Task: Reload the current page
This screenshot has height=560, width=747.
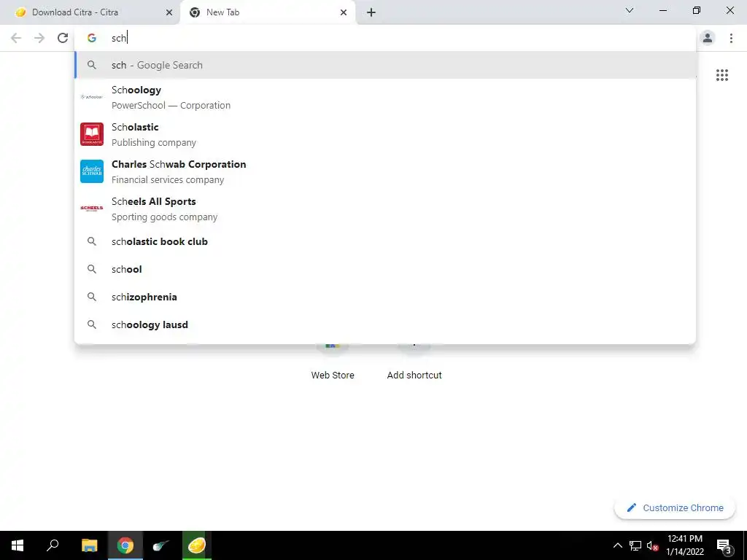Action: [x=63, y=38]
